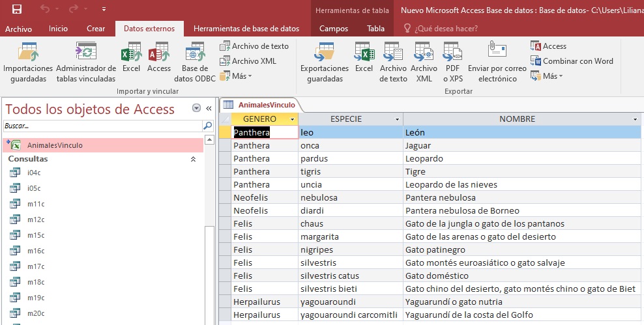The height and width of the screenshot is (325, 644).
Task: Select the AnimalesVinculo linked table
Action: point(103,145)
